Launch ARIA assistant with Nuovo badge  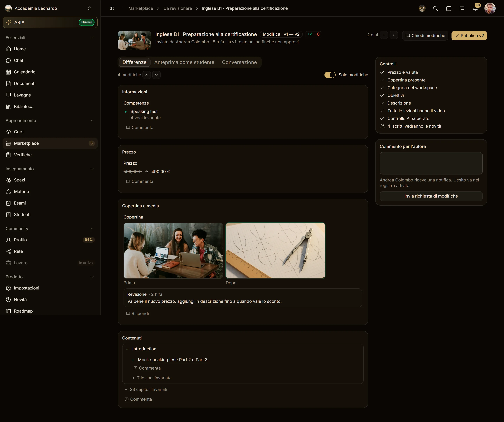tap(50, 22)
